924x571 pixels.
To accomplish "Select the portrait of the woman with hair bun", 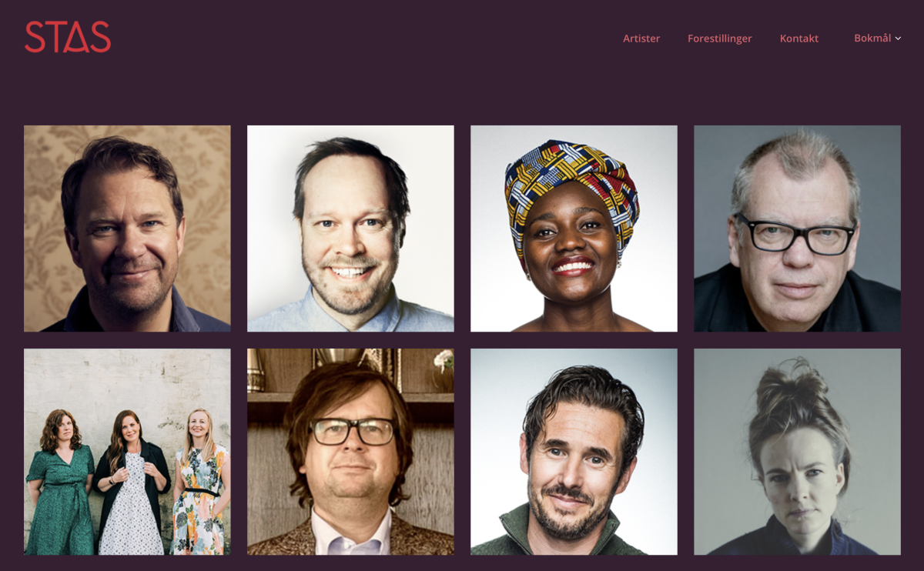I will click(x=797, y=452).
